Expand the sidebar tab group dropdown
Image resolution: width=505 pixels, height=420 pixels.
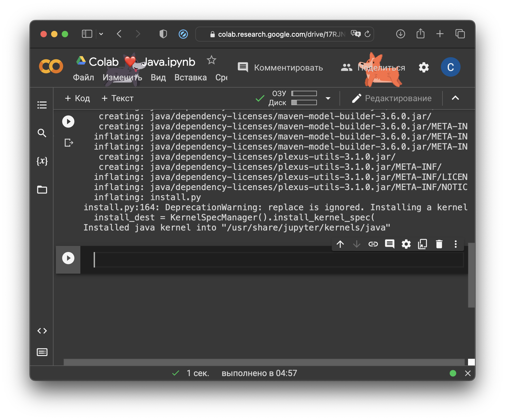pos(101,34)
